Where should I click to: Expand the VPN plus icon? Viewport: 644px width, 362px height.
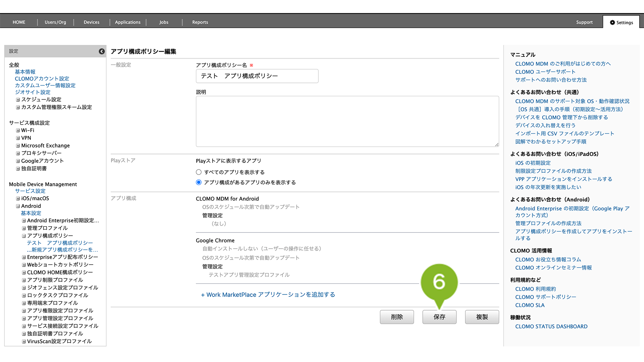[18, 138]
